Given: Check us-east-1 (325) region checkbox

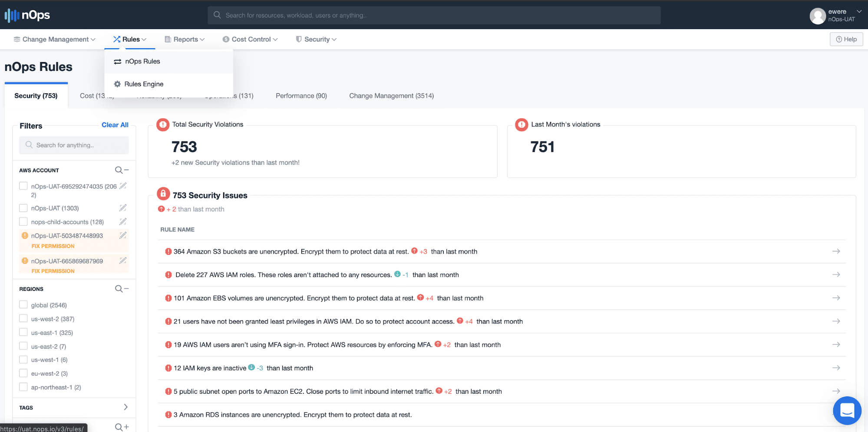Looking at the screenshot, I should coord(23,332).
